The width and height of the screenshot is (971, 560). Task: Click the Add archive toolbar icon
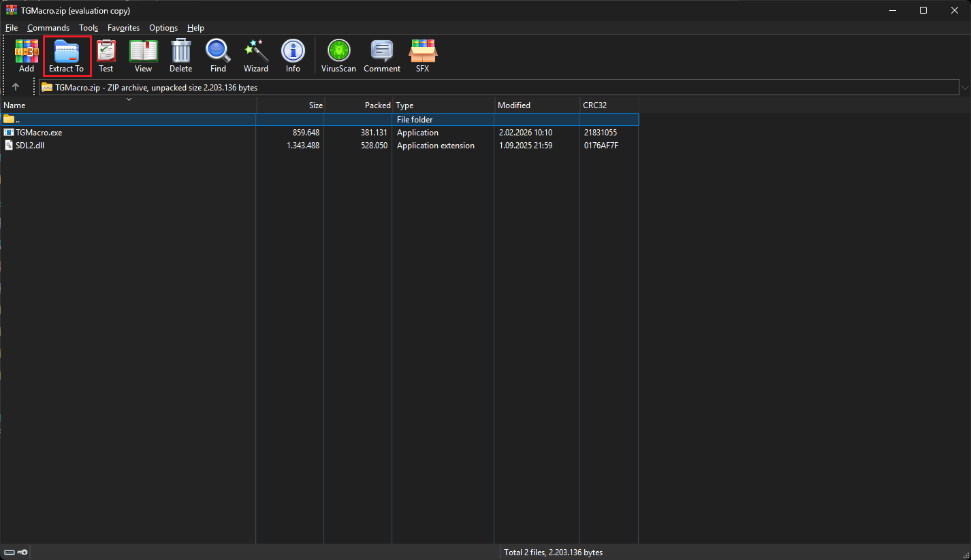27,56
